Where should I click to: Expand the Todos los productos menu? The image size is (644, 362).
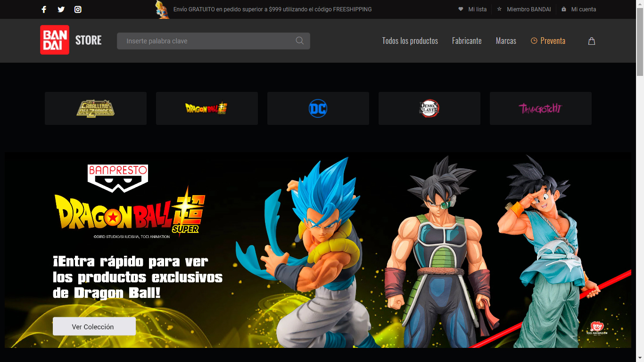click(410, 41)
